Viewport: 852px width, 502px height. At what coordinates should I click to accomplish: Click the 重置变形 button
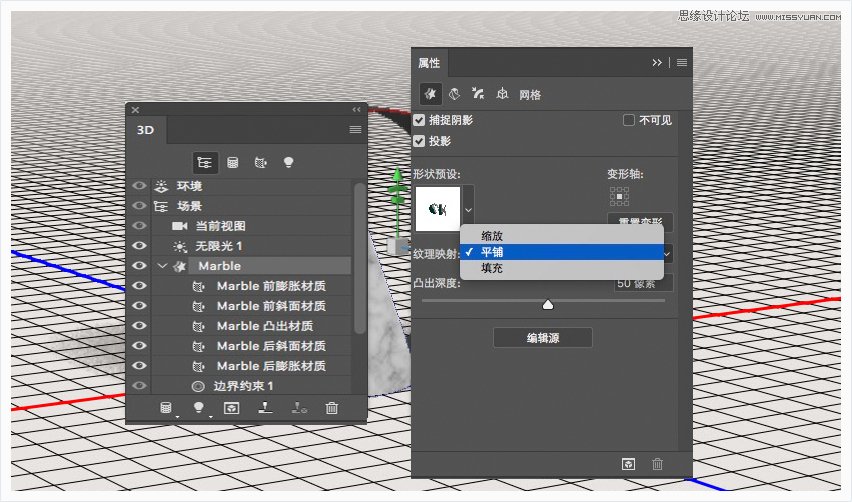click(640, 222)
